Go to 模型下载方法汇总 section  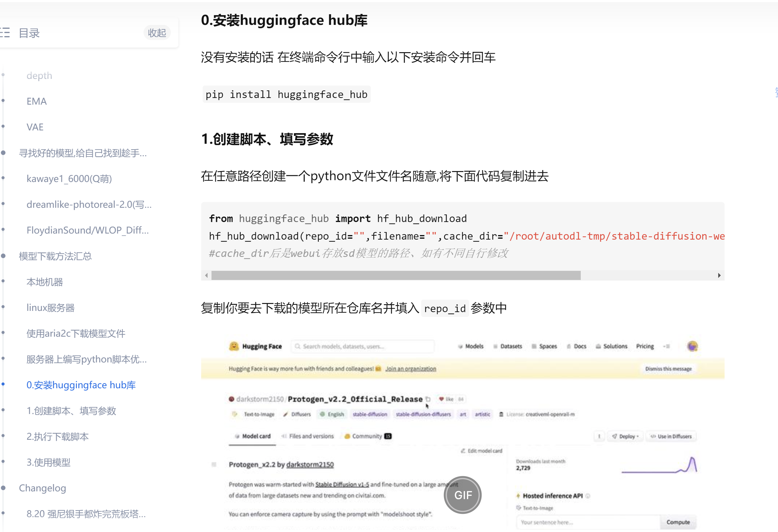pos(55,256)
